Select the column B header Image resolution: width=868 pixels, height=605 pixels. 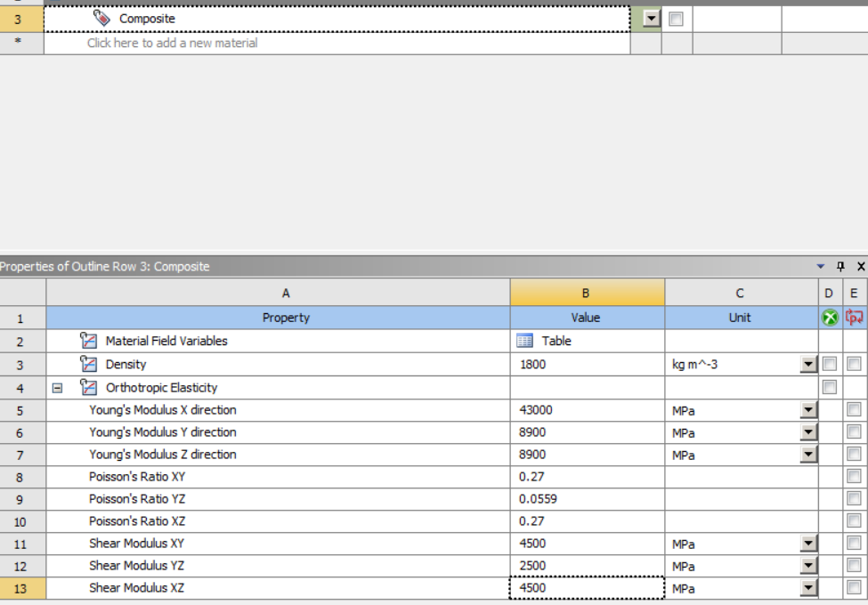(x=587, y=293)
